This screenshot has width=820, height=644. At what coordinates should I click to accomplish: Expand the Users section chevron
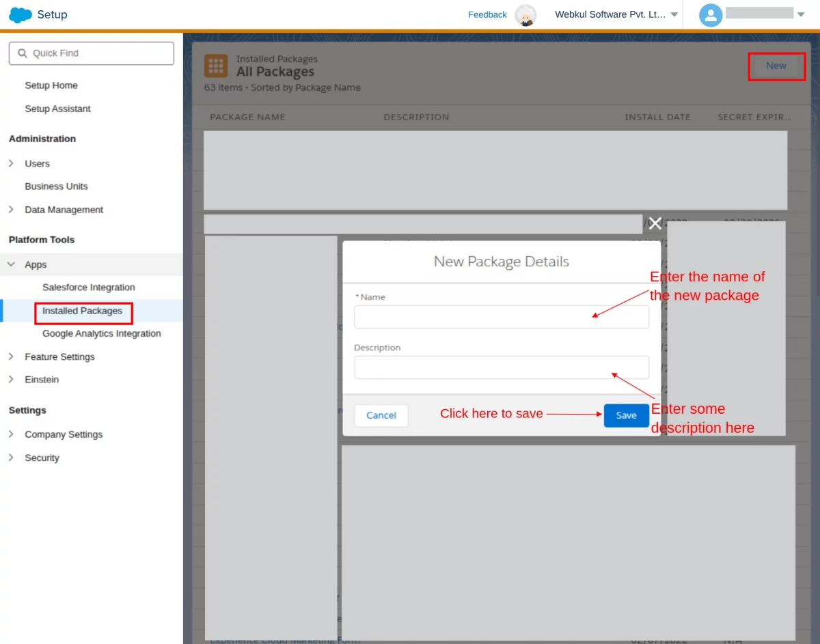coord(11,163)
